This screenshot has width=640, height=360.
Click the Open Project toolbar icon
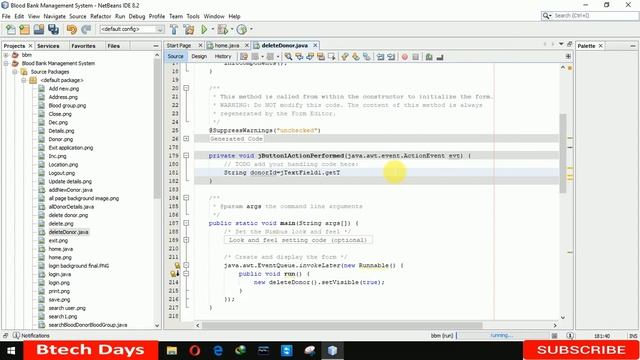(39, 29)
